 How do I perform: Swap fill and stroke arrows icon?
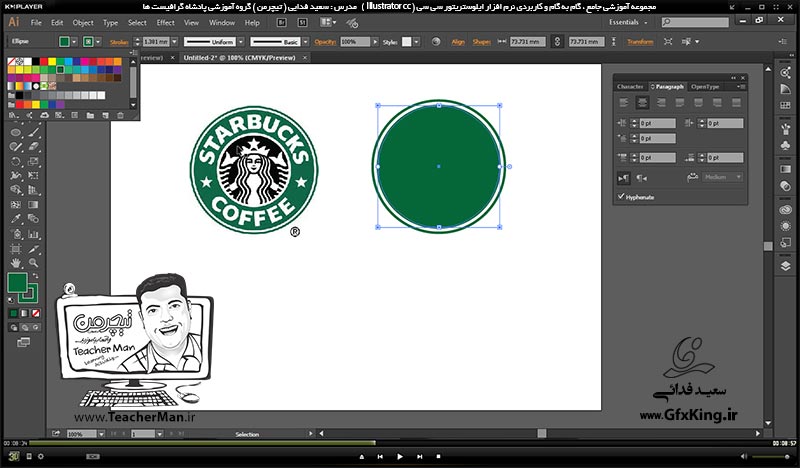[x=35, y=276]
